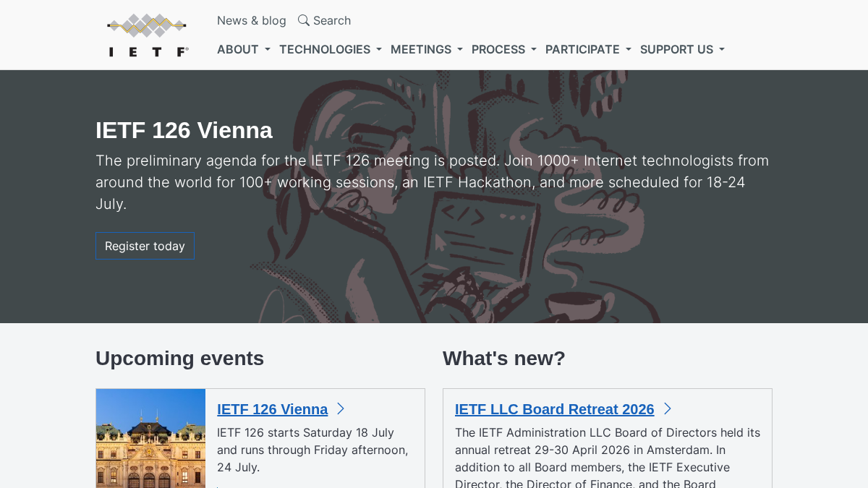The image size is (868, 488).
Task: Open the IETF 126 Vienna event link
Action: tap(273, 409)
